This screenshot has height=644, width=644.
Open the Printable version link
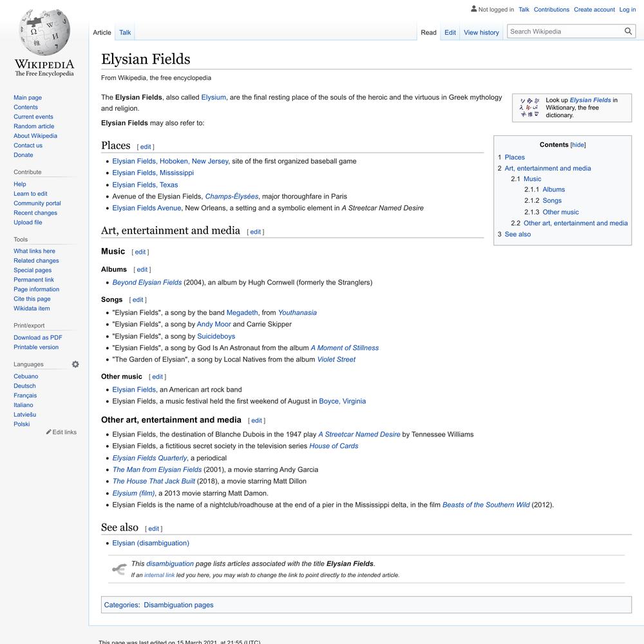(x=36, y=347)
